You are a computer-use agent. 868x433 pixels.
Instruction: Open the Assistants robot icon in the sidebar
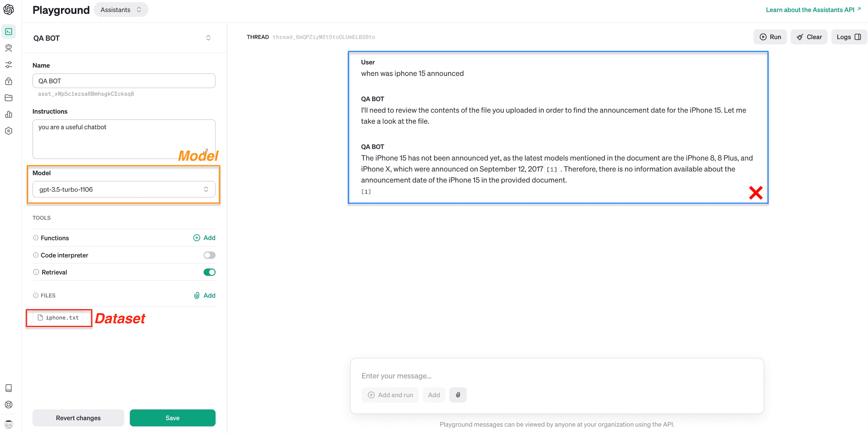9,48
